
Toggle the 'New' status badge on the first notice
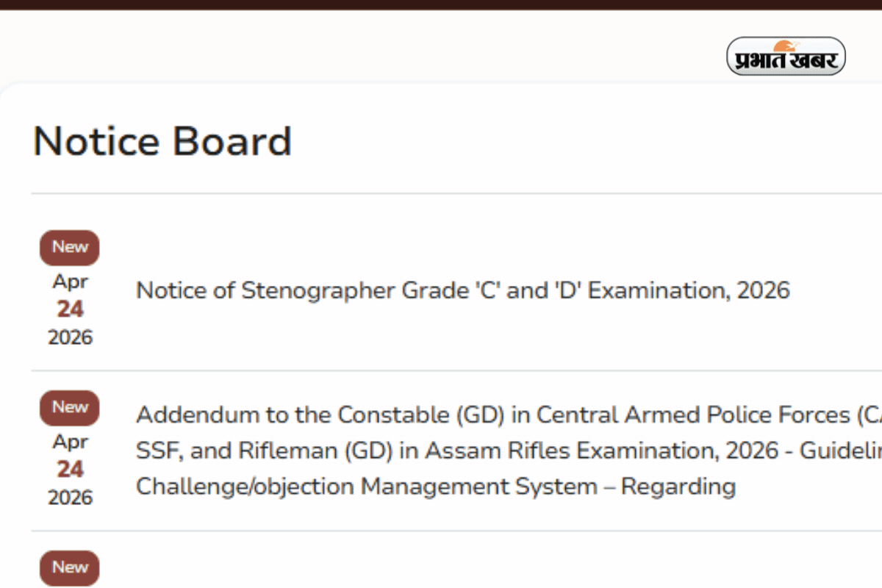pos(69,247)
